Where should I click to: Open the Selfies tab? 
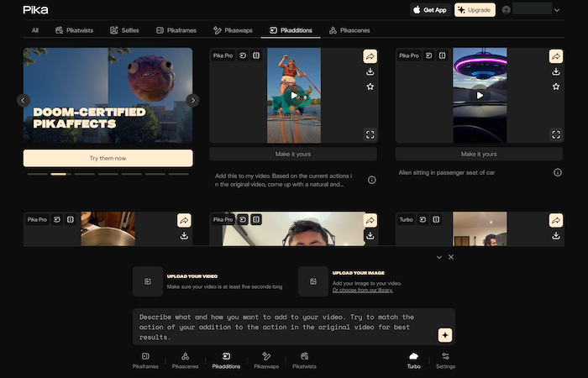click(125, 30)
